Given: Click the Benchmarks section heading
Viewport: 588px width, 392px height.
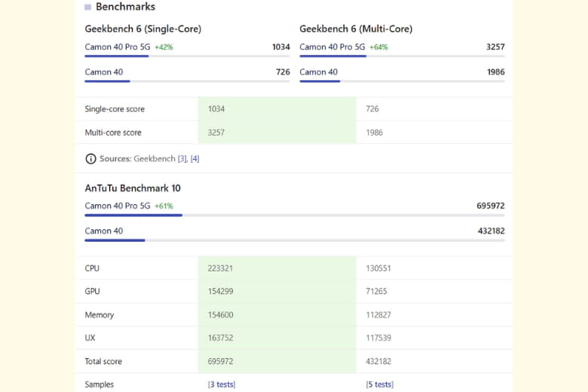Looking at the screenshot, I should 126,7.
